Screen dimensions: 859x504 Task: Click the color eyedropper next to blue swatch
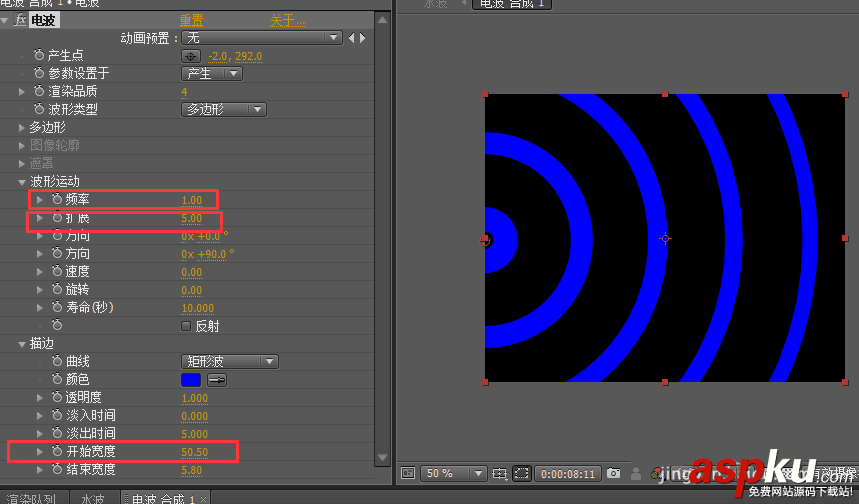pyautogui.click(x=217, y=380)
